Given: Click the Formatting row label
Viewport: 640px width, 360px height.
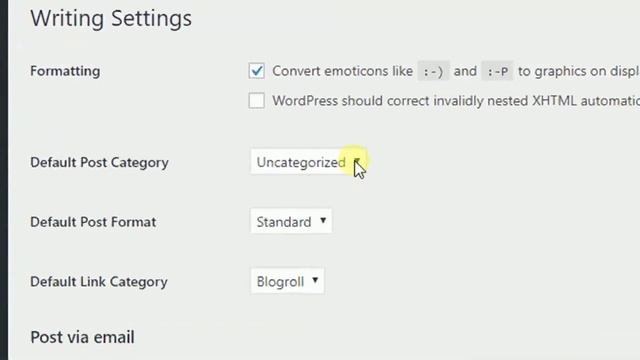Looking at the screenshot, I should (x=65, y=71).
